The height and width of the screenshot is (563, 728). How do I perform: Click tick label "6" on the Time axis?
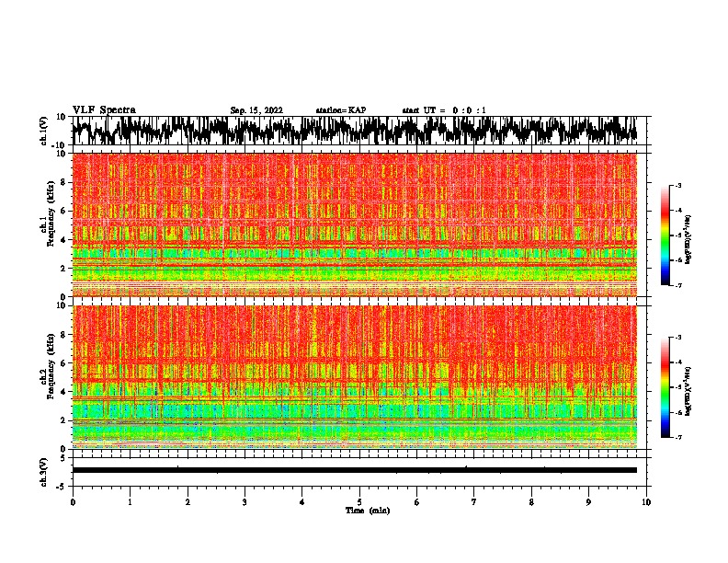(417, 502)
